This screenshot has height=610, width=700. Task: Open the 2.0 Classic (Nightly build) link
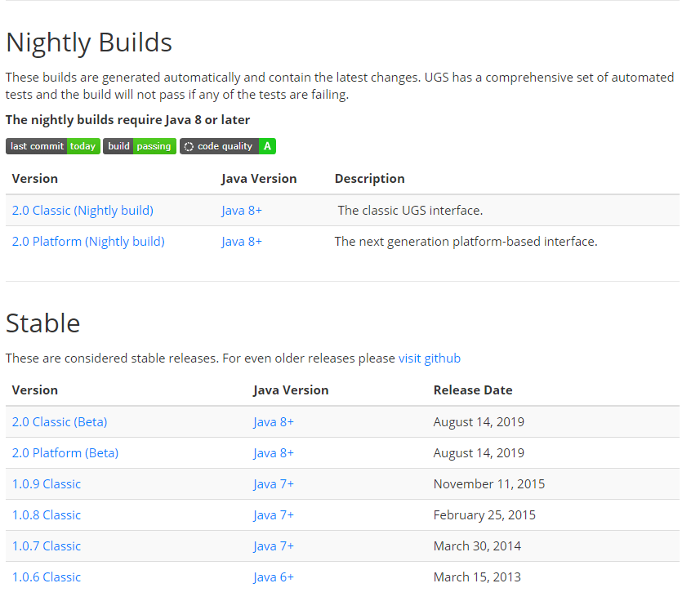82,211
